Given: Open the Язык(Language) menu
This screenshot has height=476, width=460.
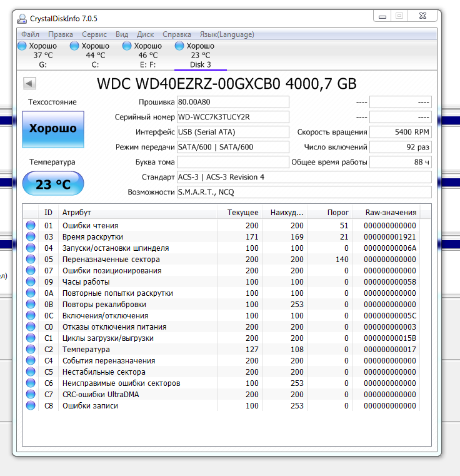Looking at the screenshot, I should tap(227, 34).
